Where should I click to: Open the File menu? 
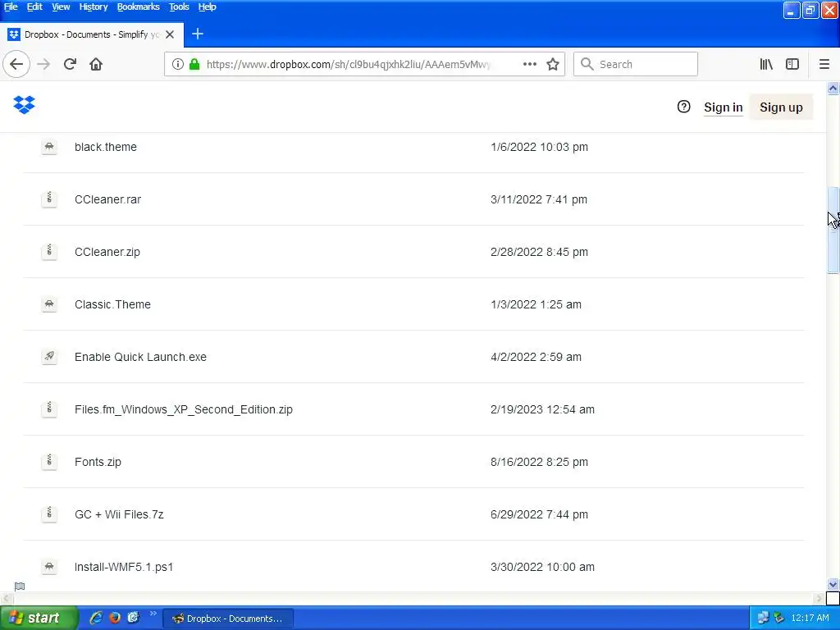coord(11,7)
